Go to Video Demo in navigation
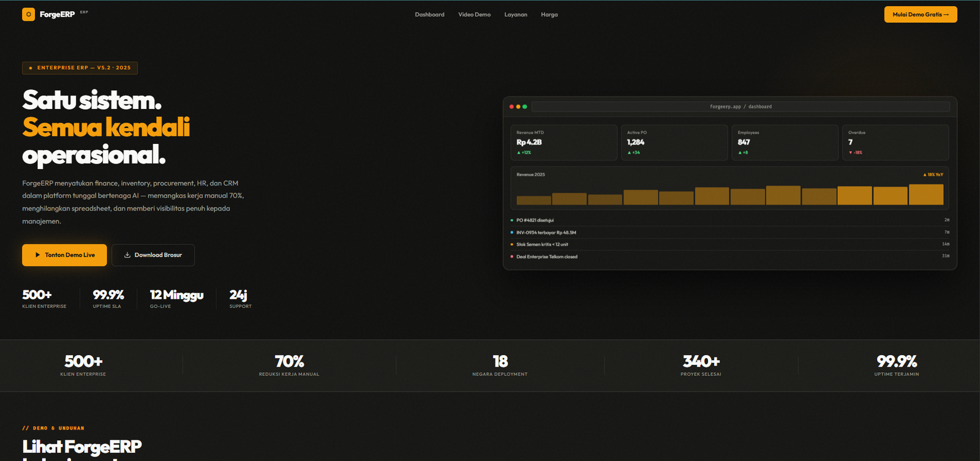This screenshot has height=461, width=980. click(x=474, y=15)
